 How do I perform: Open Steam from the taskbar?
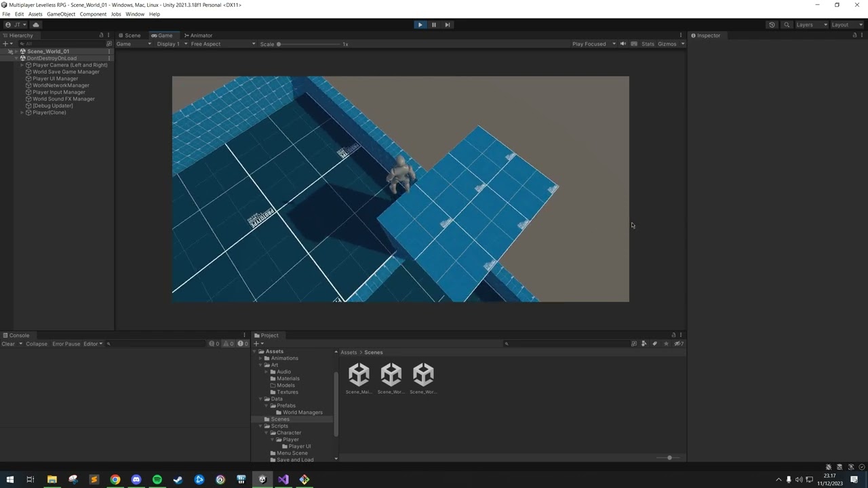tap(178, 479)
